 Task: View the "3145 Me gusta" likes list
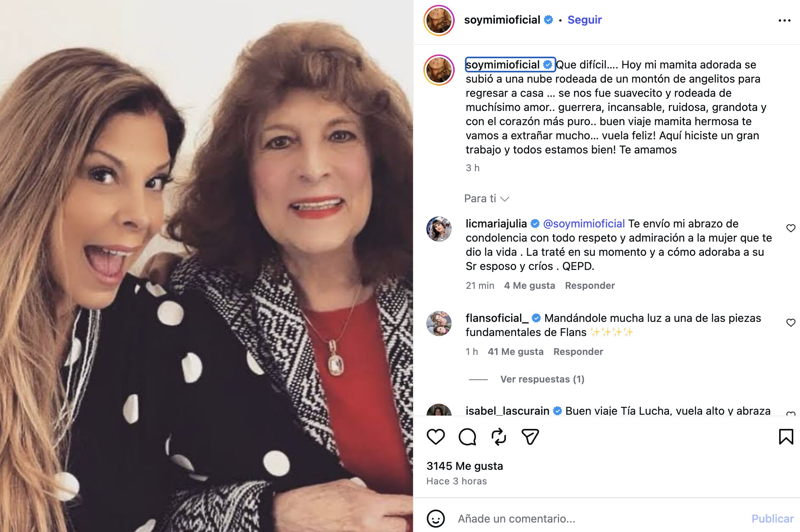pyautogui.click(x=465, y=466)
